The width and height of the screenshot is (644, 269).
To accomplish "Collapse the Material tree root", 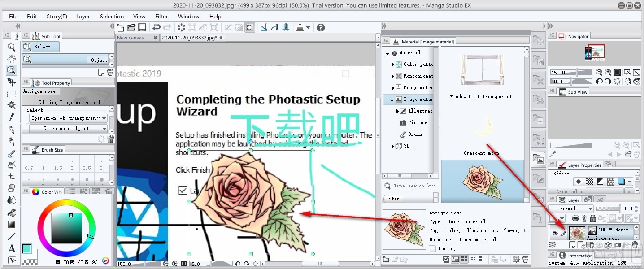I will [388, 53].
